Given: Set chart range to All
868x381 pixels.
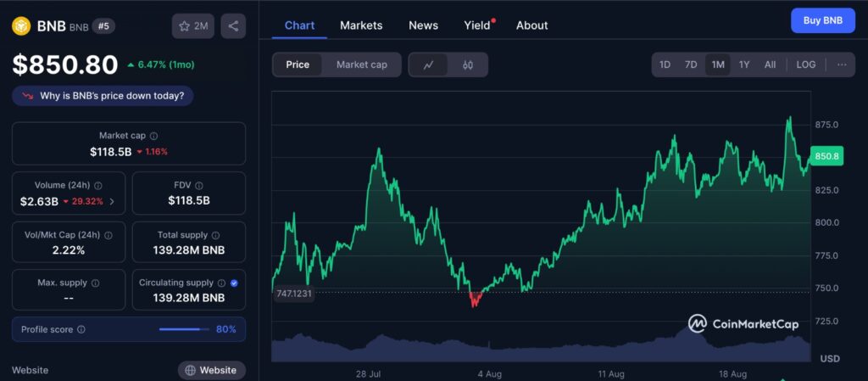Looking at the screenshot, I should click(x=770, y=64).
